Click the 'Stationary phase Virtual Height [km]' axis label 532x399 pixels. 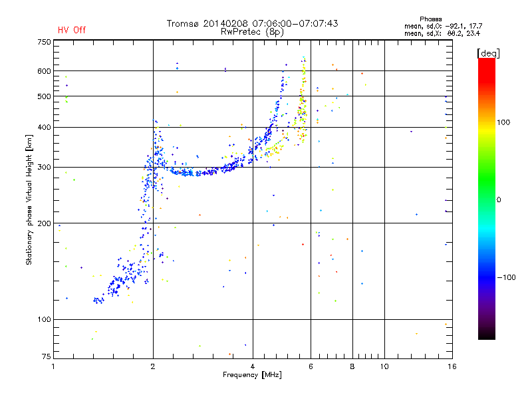click(x=29, y=200)
